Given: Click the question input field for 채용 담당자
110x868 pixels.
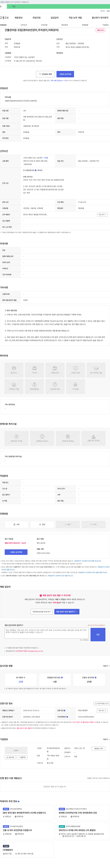Looking at the screenshot, I should (x=47, y=633).
